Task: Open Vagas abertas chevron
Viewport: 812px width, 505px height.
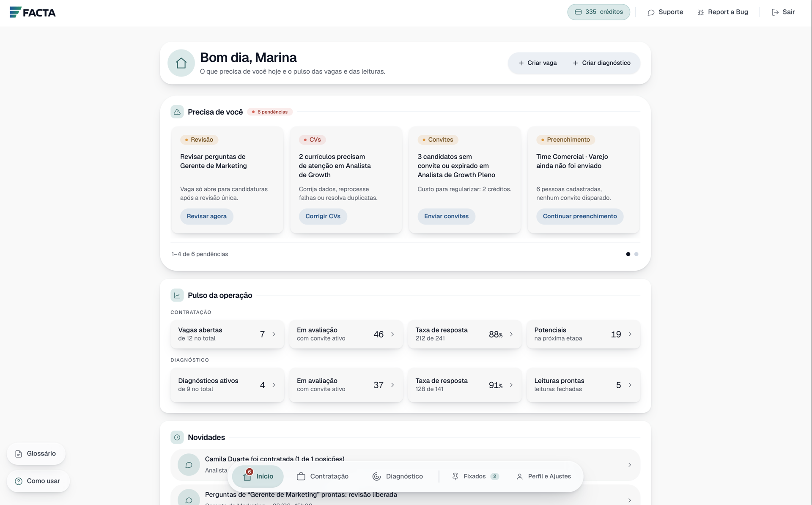Action: tap(274, 334)
